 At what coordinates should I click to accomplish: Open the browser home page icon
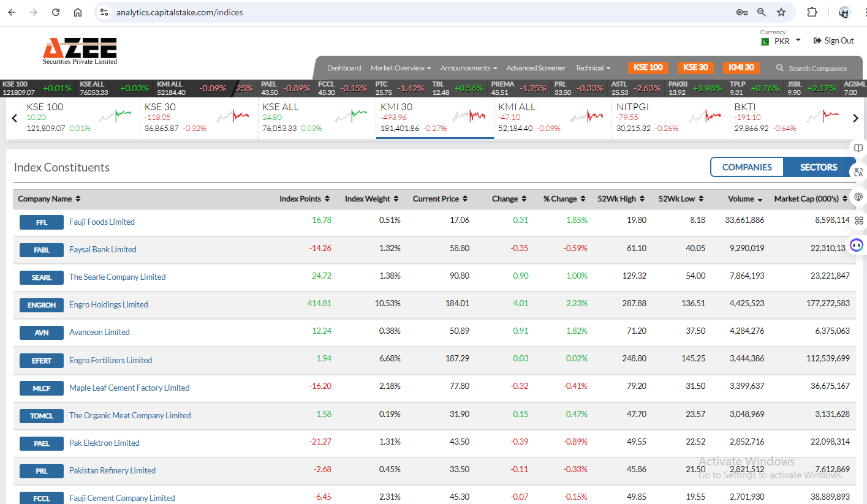(x=77, y=12)
